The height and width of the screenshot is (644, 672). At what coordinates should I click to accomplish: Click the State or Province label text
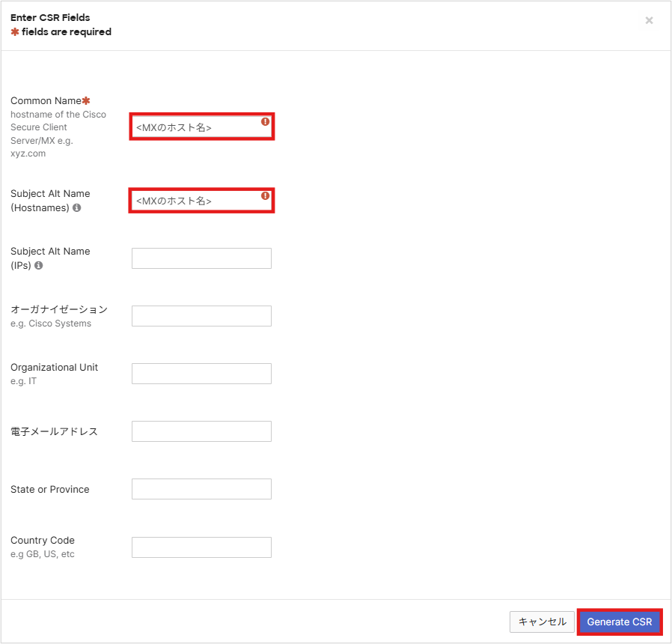coord(49,489)
